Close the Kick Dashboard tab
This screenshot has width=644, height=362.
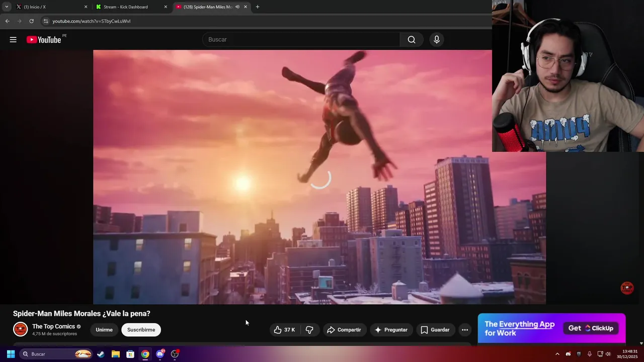[166, 7]
